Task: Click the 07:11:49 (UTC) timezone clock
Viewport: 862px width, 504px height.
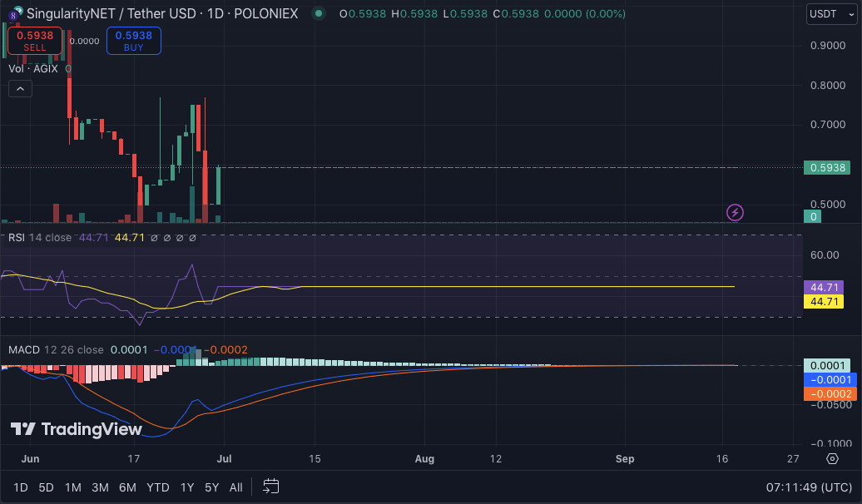Action: pyautogui.click(x=809, y=487)
